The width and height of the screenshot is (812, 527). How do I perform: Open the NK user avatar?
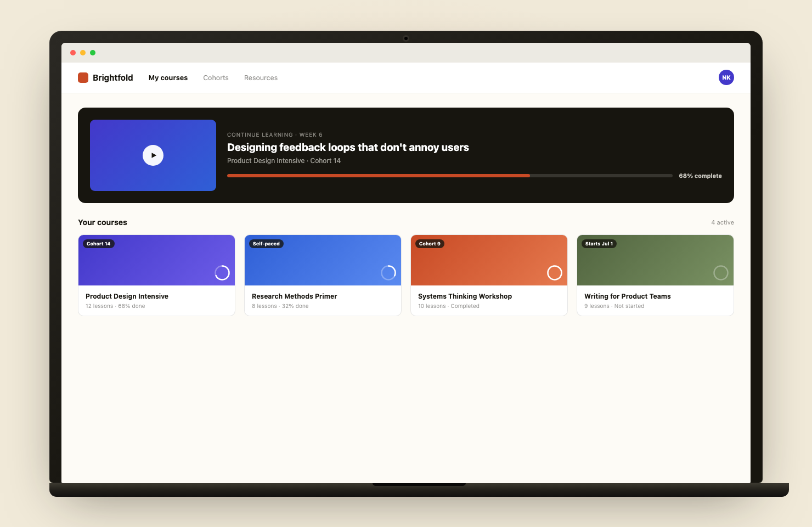click(x=726, y=77)
